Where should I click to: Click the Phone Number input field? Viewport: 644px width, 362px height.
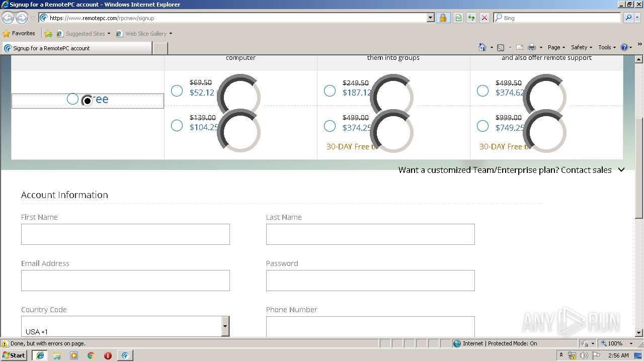pyautogui.click(x=370, y=326)
